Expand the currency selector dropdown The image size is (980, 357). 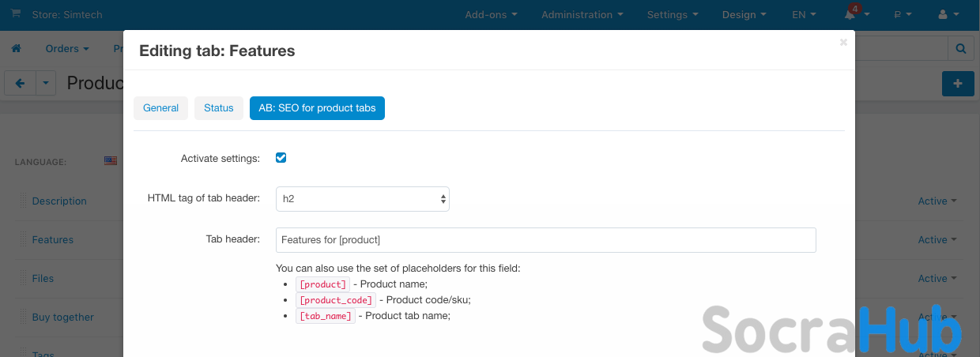click(903, 14)
